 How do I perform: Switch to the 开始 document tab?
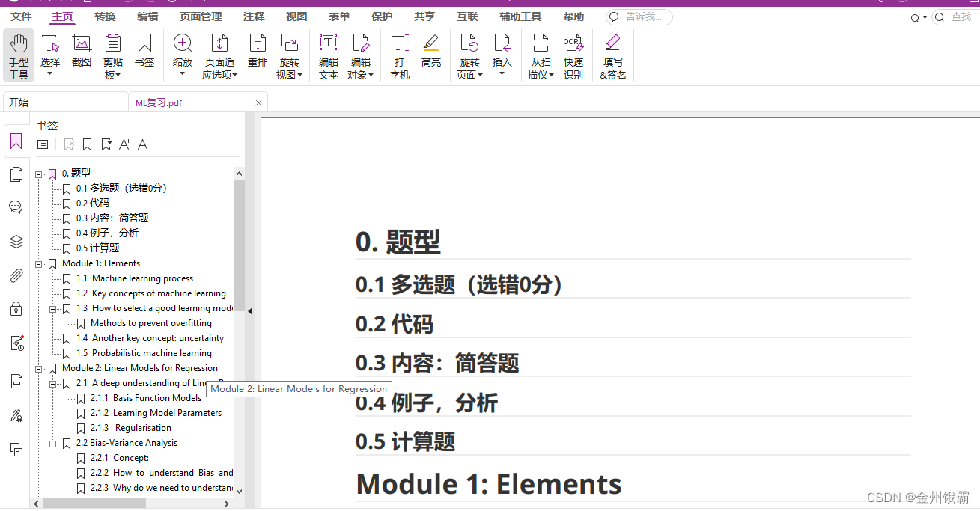[18, 102]
